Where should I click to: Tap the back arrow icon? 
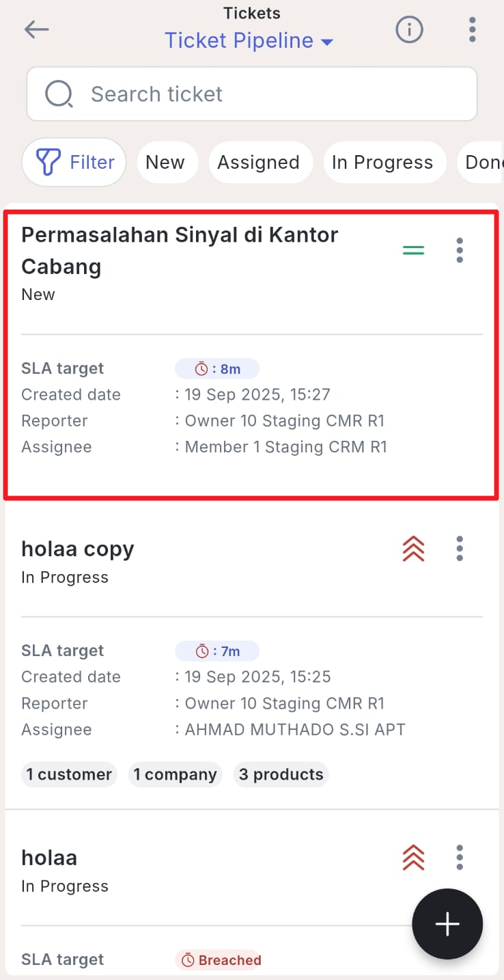pyautogui.click(x=37, y=29)
